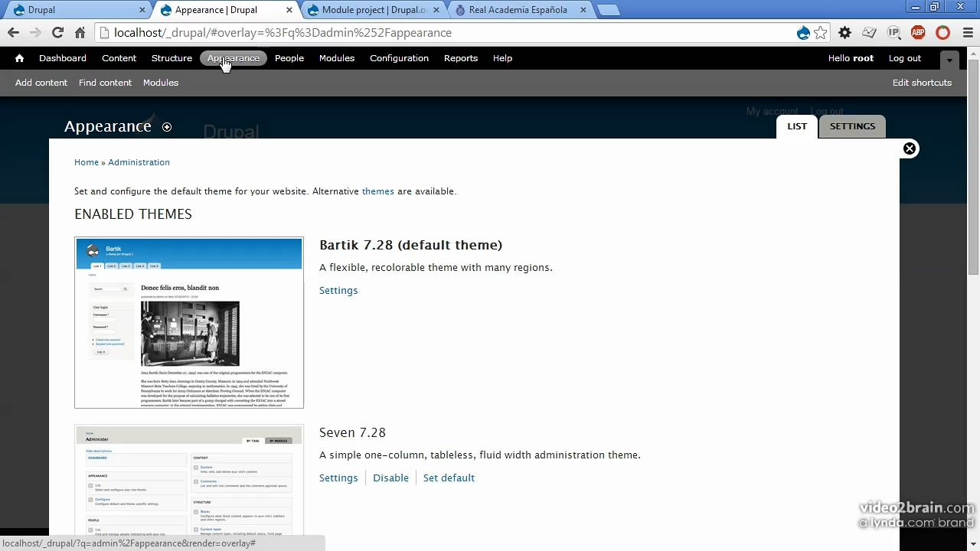This screenshot has height=551, width=980.
Task: Open the Reports admin menu
Action: coord(461,58)
